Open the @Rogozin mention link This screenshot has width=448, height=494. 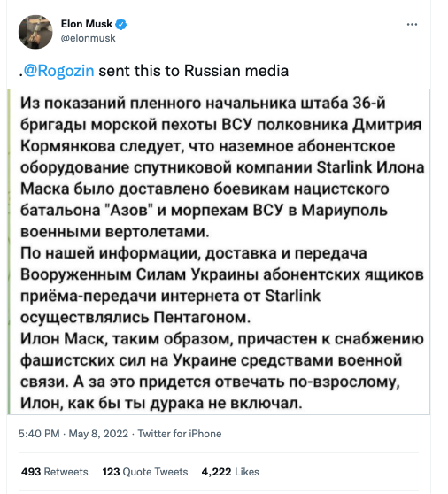(x=59, y=71)
